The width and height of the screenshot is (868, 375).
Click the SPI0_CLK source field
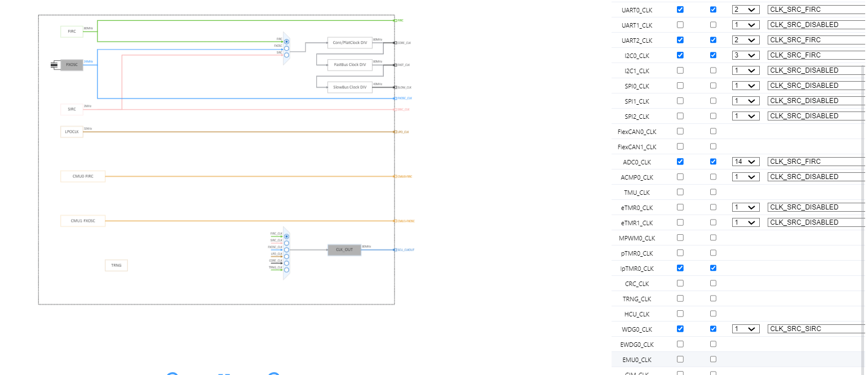tap(815, 86)
